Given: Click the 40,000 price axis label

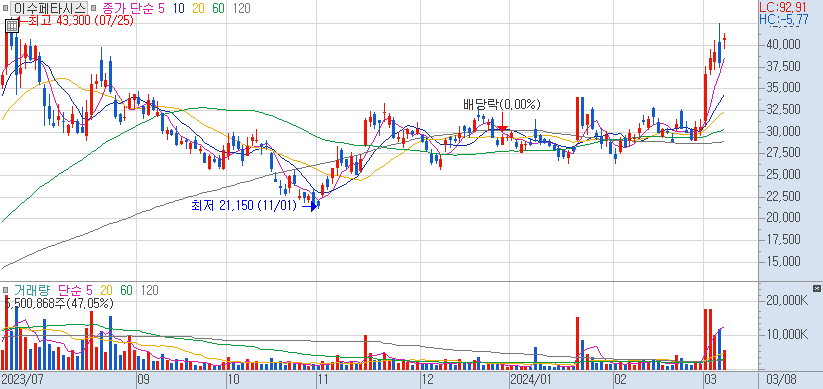Looking at the screenshot, I should [783, 45].
